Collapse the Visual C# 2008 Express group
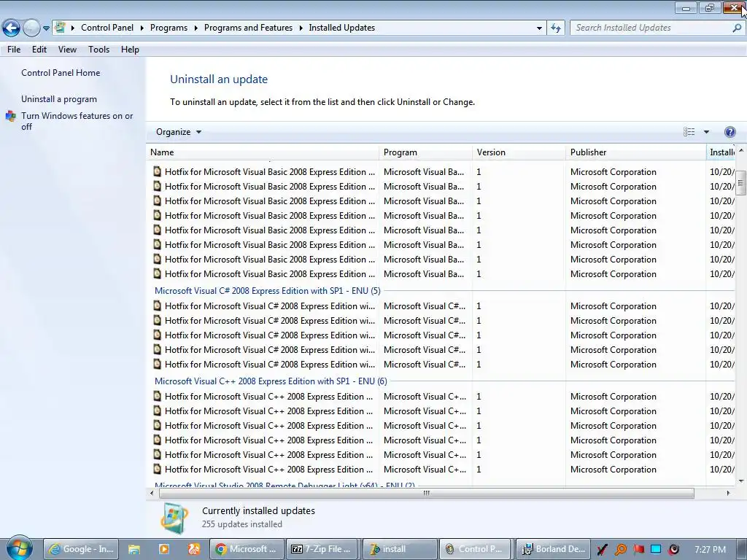The height and width of the screenshot is (560, 747). 267,290
